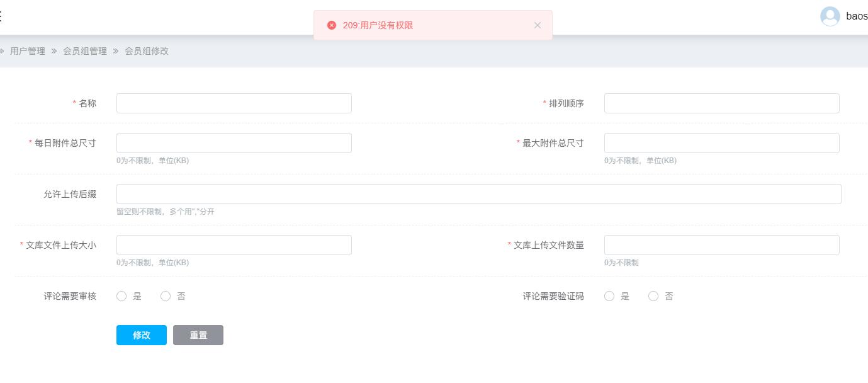Open the baos username dropdown
868x383 pixels.
point(856,16)
